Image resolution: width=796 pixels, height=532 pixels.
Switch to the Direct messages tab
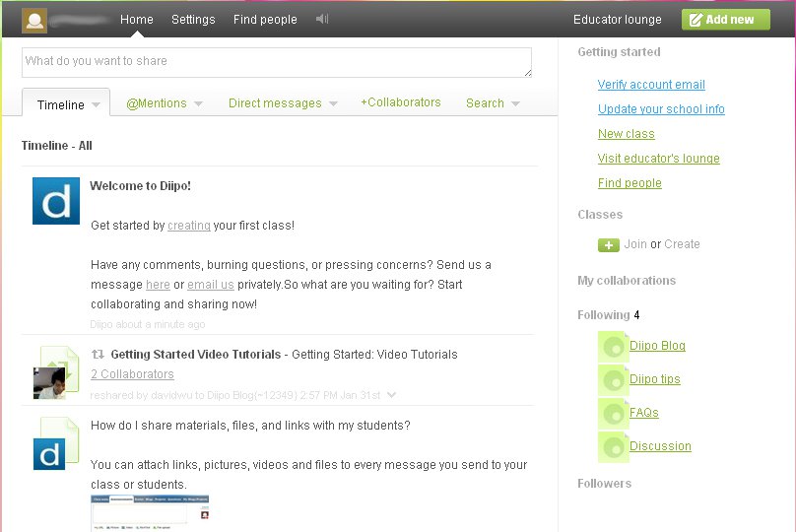[275, 103]
